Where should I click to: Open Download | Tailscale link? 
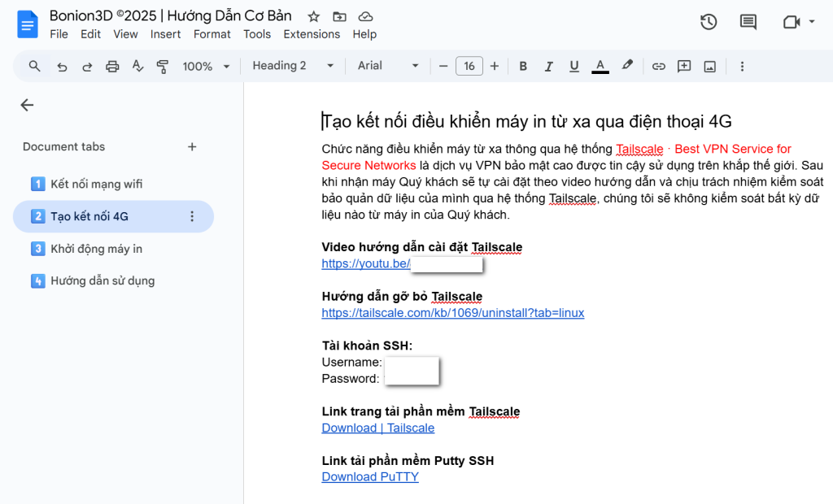pos(378,428)
